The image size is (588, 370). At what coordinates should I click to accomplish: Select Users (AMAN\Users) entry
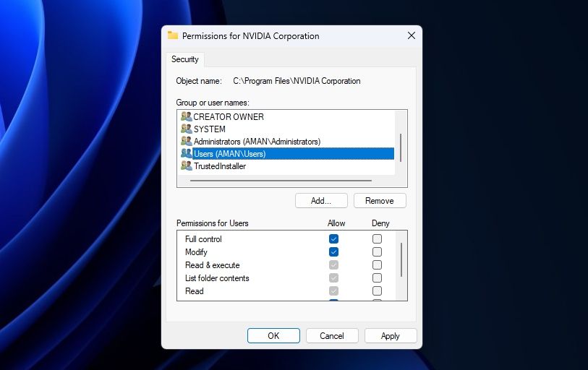point(293,154)
